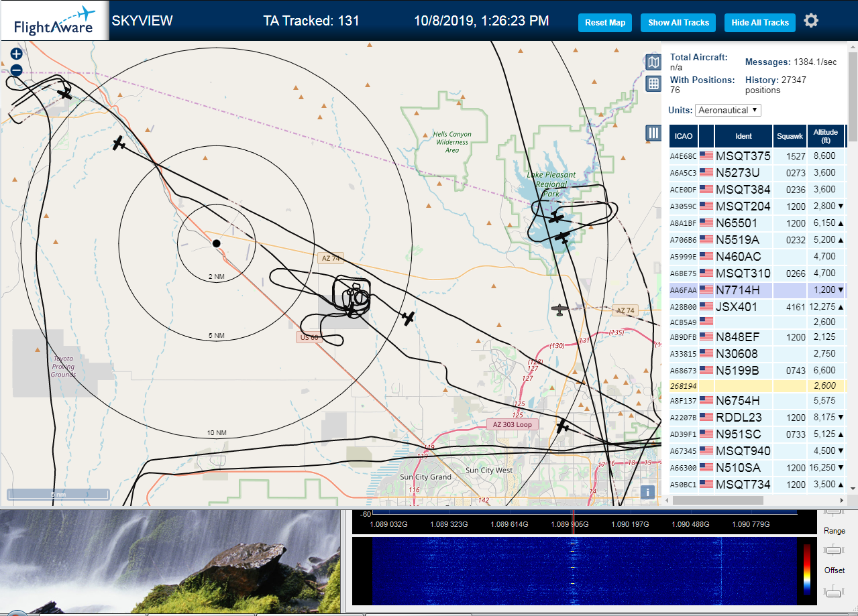Select aircraft east of US 60 airport loops
The height and width of the screenshot is (616, 858).
click(x=408, y=318)
